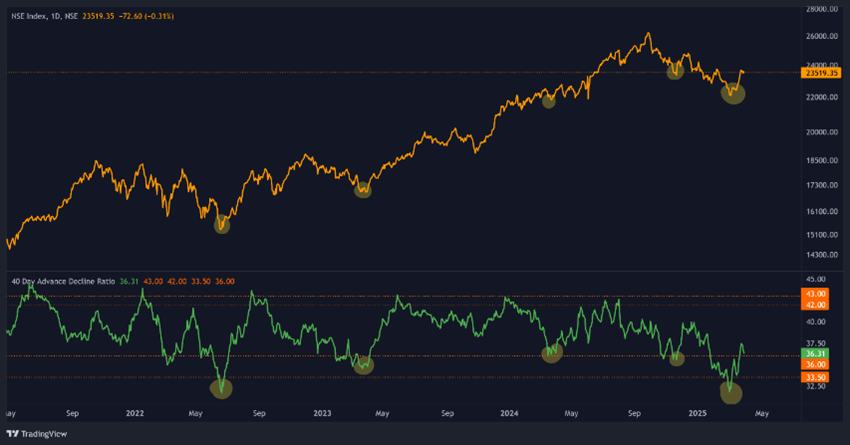Click the 2025 label on time axis
This screenshot has width=850, height=445.
point(697,412)
